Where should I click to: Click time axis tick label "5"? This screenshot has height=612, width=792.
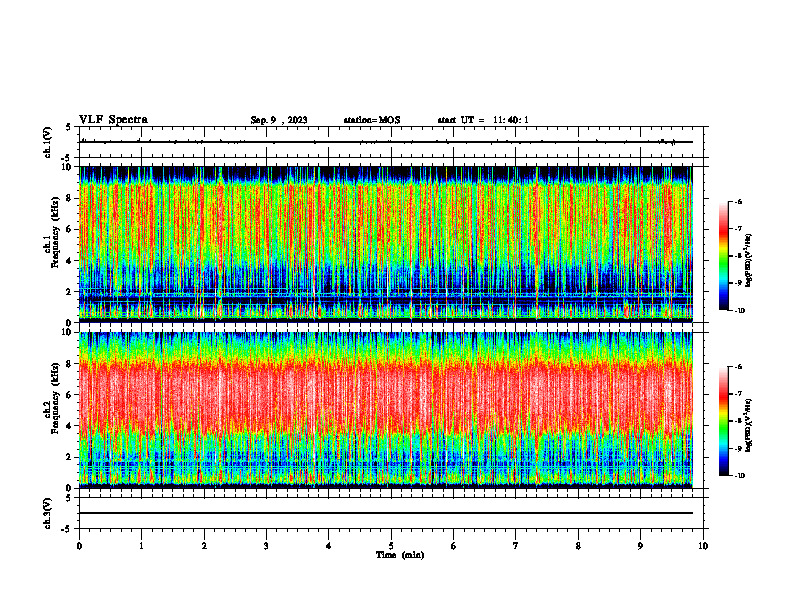pos(391,546)
